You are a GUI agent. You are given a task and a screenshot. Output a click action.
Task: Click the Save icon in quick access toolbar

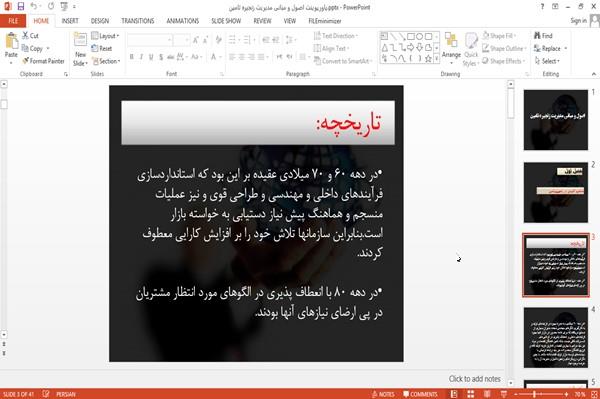click(x=21, y=6)
